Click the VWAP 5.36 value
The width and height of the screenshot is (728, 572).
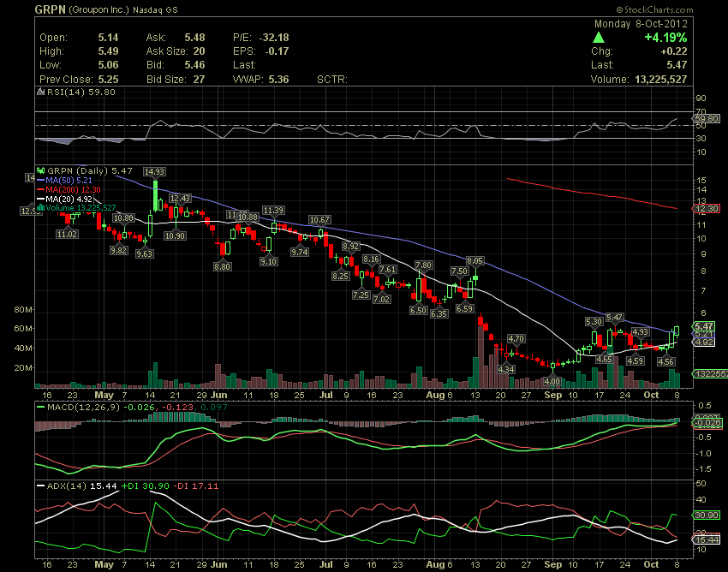tap(278, 80)
